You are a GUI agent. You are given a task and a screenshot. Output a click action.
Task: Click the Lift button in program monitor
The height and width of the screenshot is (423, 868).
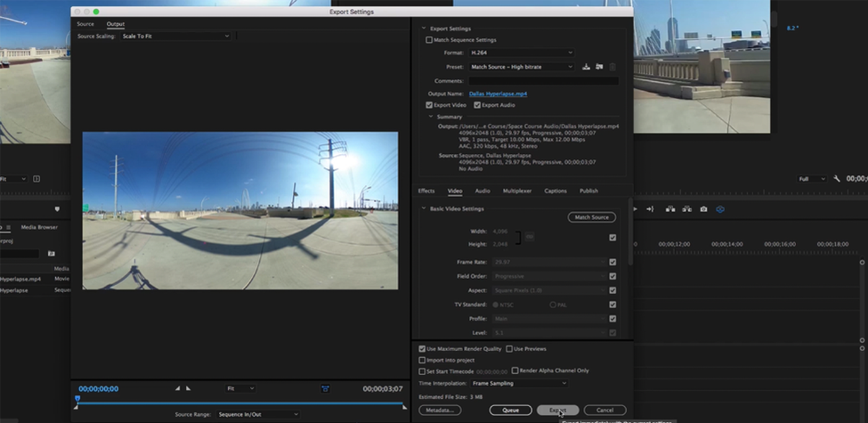[670, 210]
